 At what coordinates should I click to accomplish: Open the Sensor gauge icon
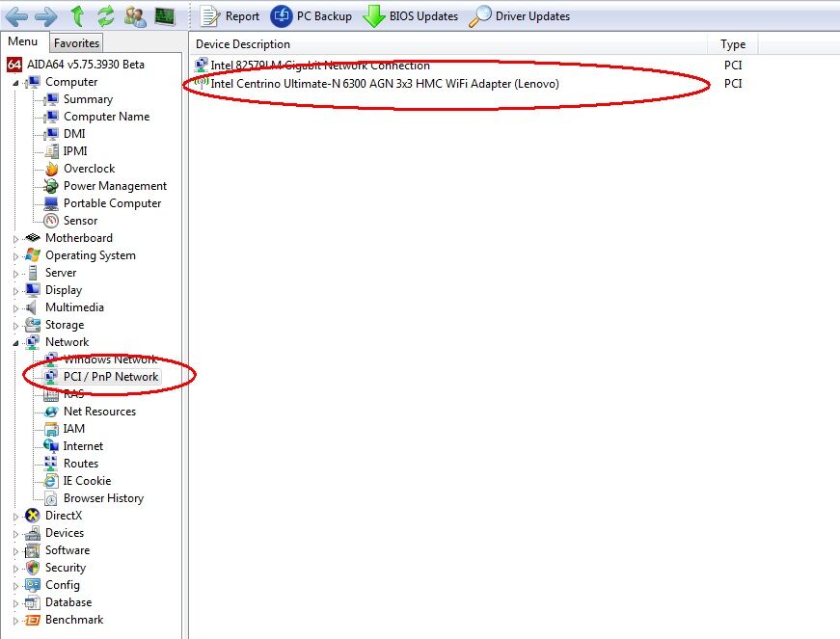pyautogui.click(x=51, y=221)
